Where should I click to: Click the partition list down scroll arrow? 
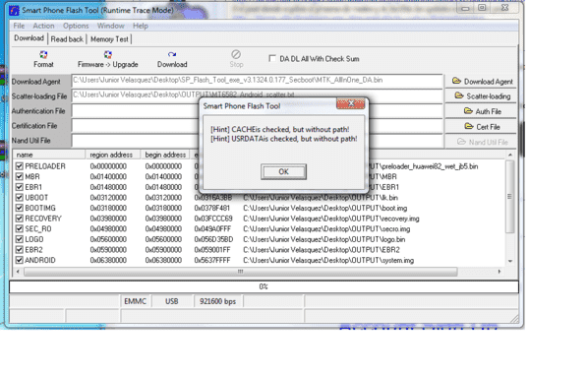[510, 261]
